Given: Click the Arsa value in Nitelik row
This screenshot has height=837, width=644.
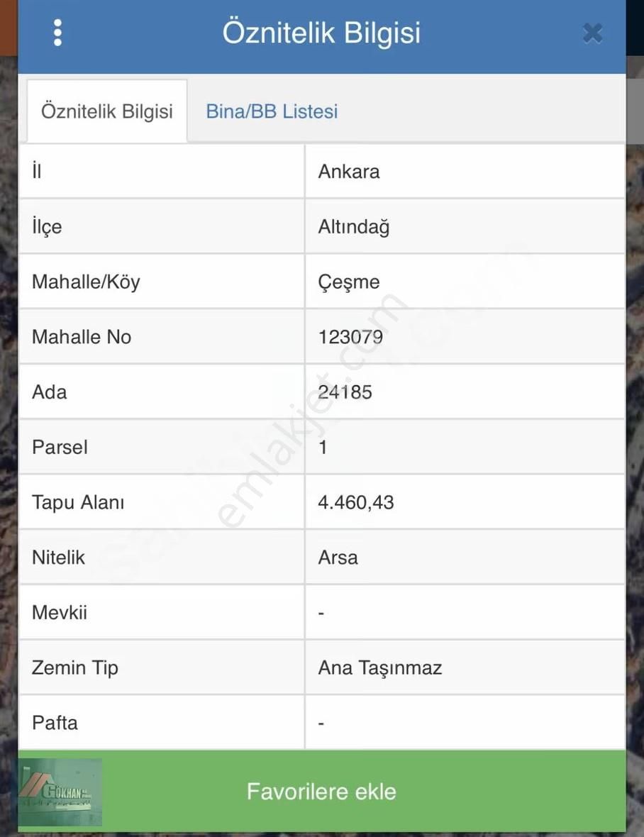Looking at the screenshot, I should tap(338, 558).
